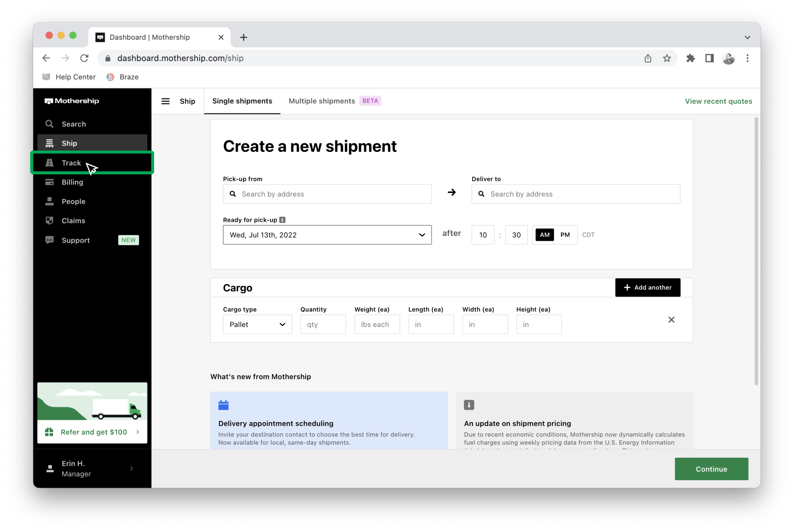
Task: Bookmark page with the star icon
Action: click(x=667, y=58)
